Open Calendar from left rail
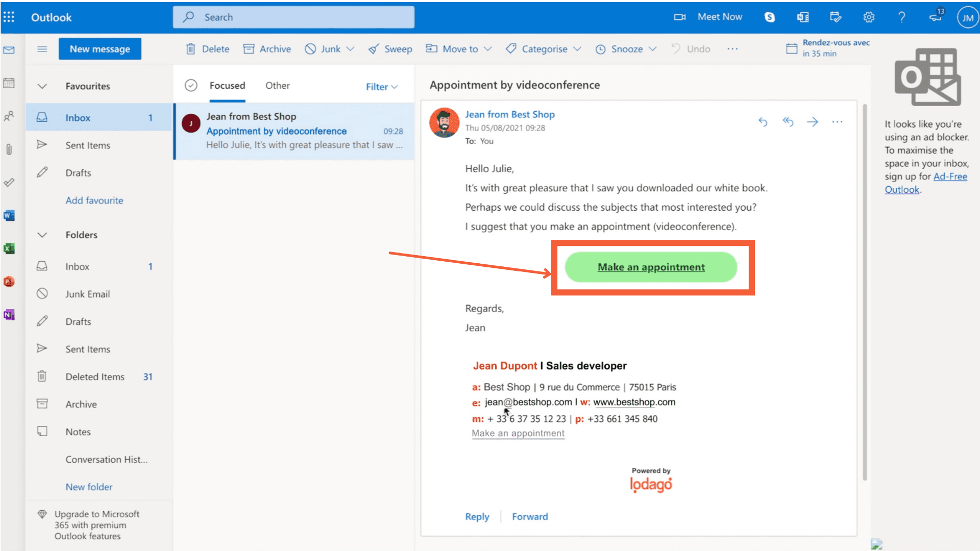The height and width of the screenshot is (551, 980). (x=9, y=83)
